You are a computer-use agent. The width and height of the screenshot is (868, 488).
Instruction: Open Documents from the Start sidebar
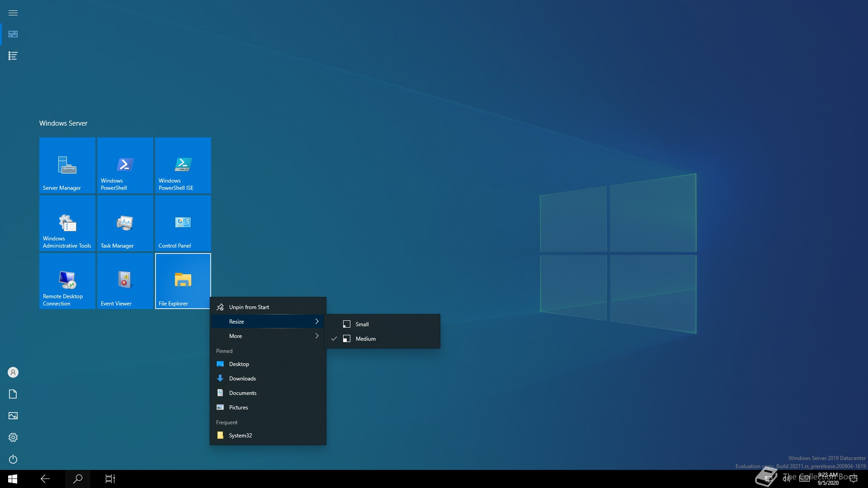13,394
